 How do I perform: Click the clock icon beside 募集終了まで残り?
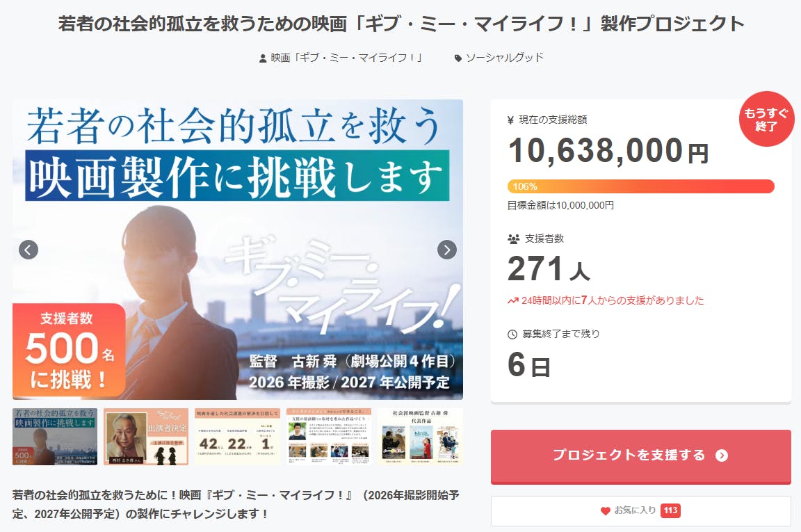pyautogui.click(x=512, y=334)
